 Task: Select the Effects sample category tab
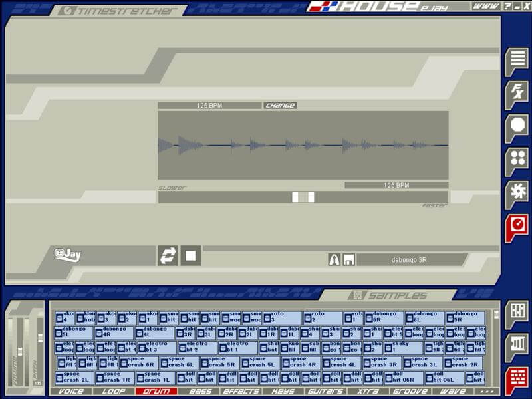pos(241,392)
